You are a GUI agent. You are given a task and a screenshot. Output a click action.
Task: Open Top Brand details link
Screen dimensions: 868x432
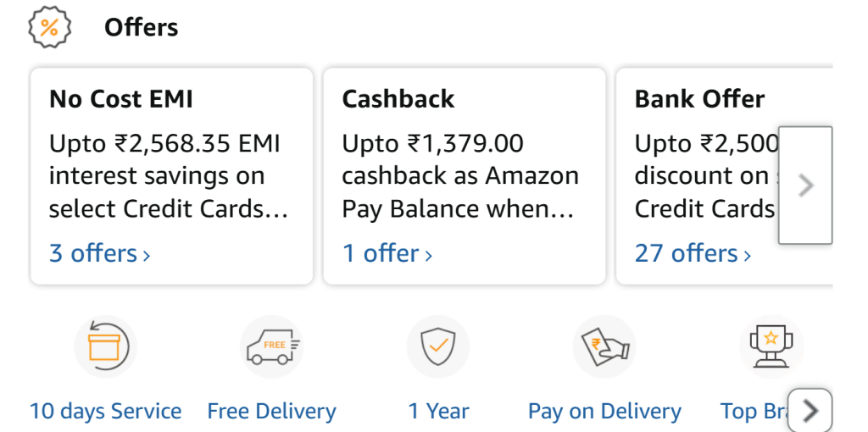(754, 412)
